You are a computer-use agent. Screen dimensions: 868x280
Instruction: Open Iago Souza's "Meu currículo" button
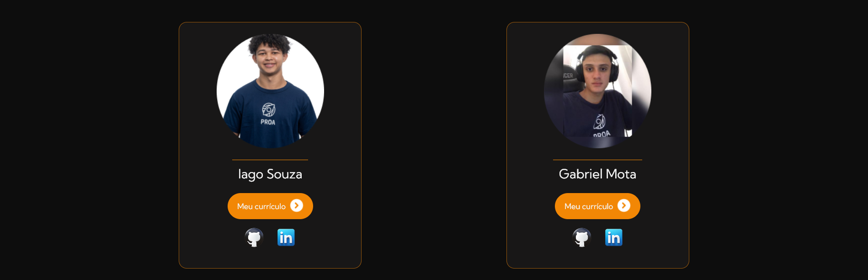(270, 206)
